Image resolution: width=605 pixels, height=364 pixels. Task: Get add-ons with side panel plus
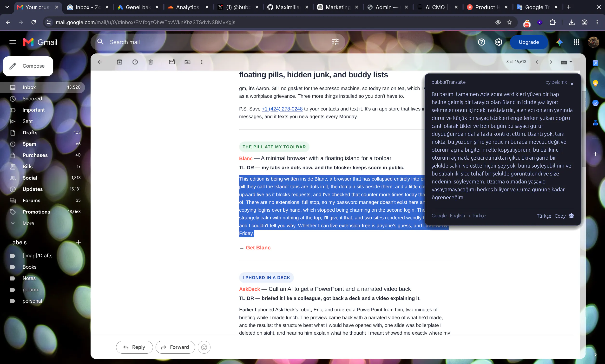(x=595, y=154)
